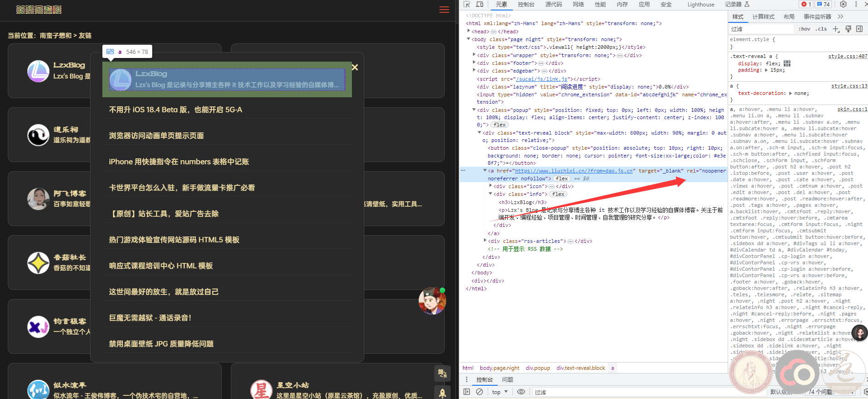Click the cartoon avatar widget with the green dot

[x=432, y=301]
